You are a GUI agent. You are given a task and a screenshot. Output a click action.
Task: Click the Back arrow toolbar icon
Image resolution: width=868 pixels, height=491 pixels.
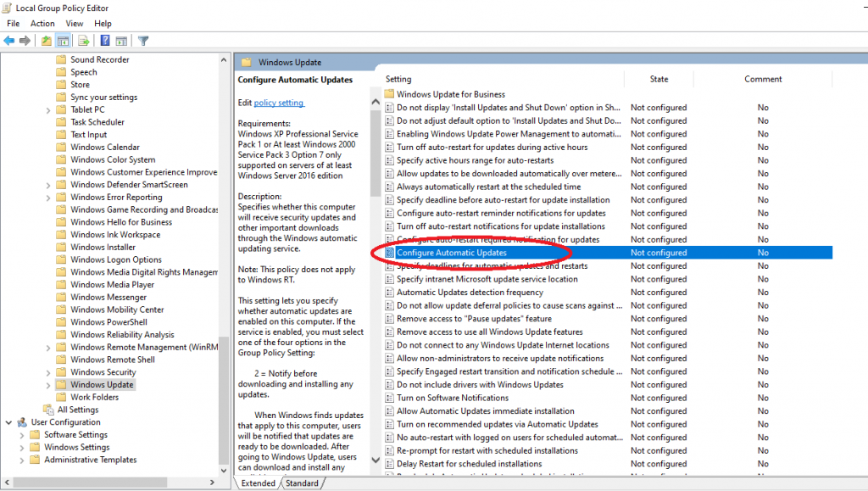pos(9,41)
